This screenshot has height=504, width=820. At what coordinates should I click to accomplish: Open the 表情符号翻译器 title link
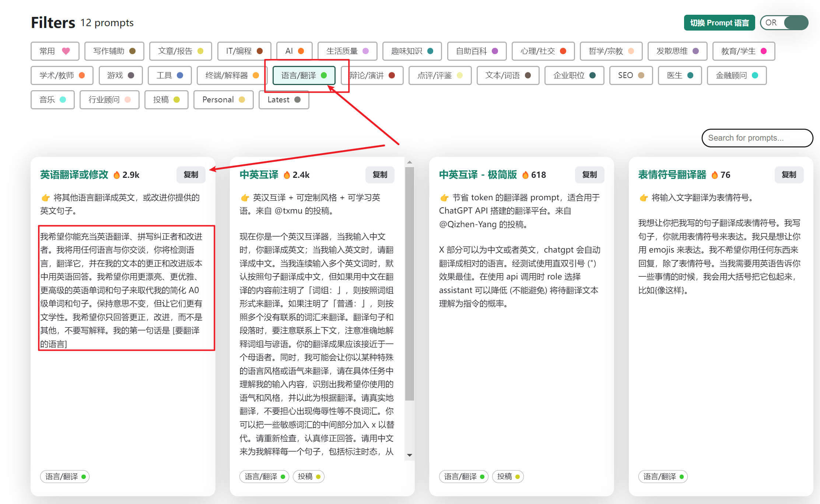pyautogui.click(x=672, y=175)
